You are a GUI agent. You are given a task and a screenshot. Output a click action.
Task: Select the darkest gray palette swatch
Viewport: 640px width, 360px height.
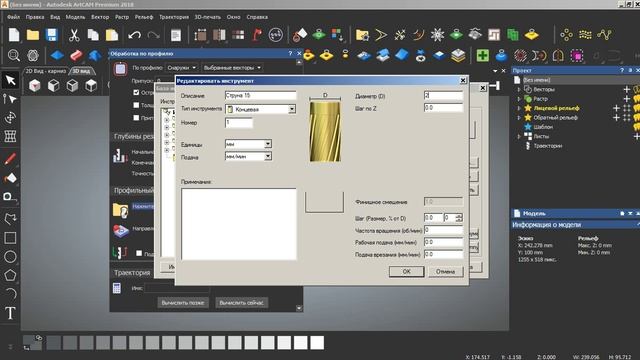53,343
